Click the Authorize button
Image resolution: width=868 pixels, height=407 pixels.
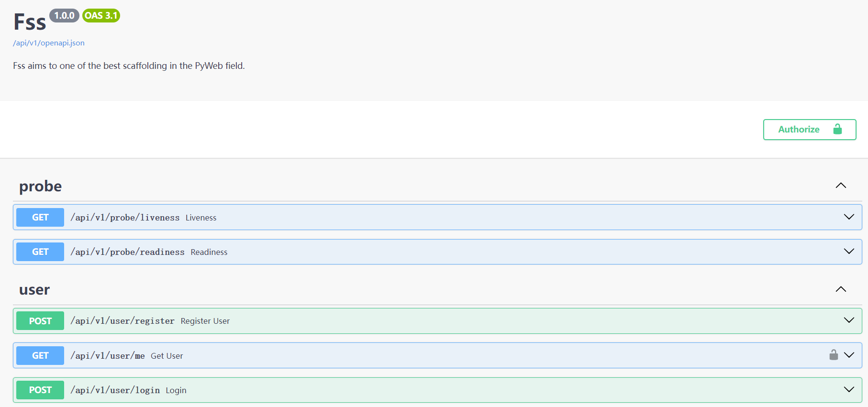(810, 130)
